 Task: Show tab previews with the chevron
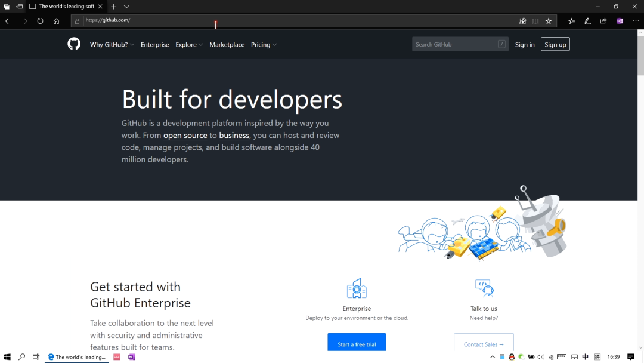[126, 6]
